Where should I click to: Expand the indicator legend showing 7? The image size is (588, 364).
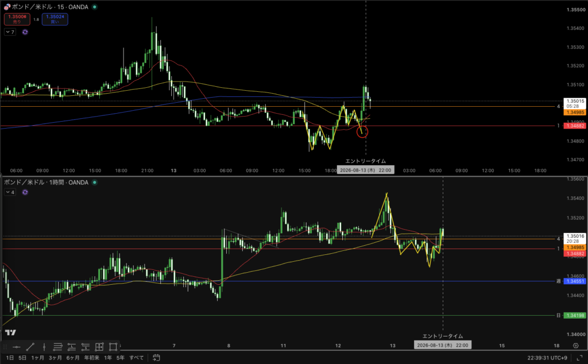(10, 32)
